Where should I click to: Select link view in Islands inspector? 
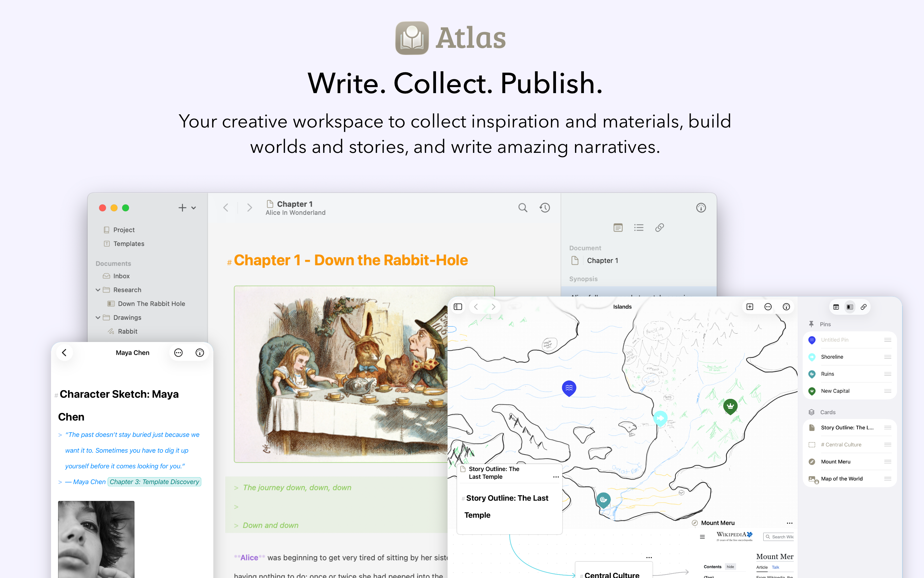(x=864, y=307)
